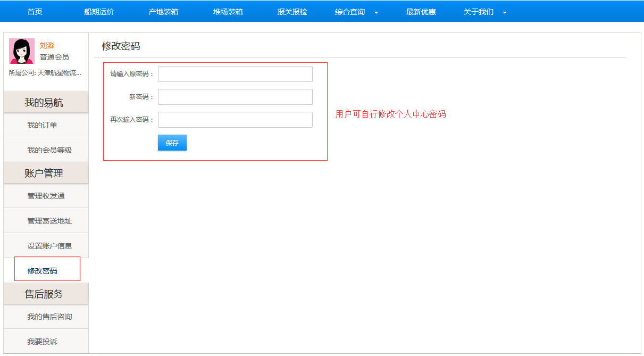Visit the 最新优惠 page
Image resolution: width=644 pixels, height=356 pixels.
(x=421, y=12)
